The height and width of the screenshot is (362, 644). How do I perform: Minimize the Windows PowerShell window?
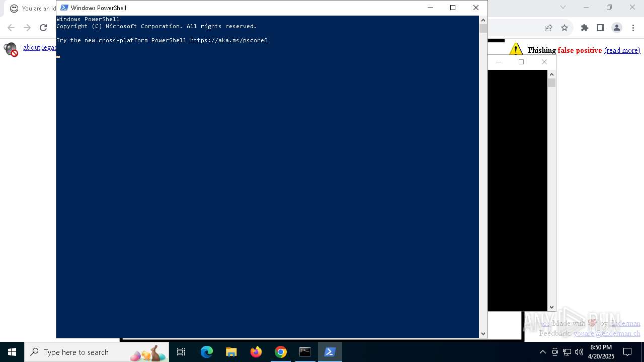click(x=430, y=8)
